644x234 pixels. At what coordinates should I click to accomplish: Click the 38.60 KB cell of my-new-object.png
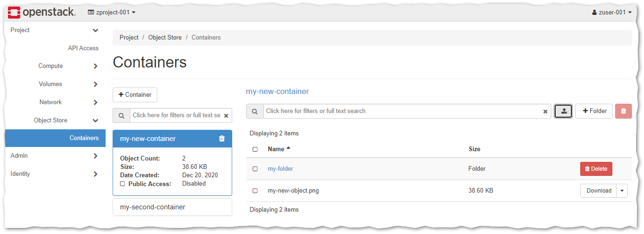481,191
